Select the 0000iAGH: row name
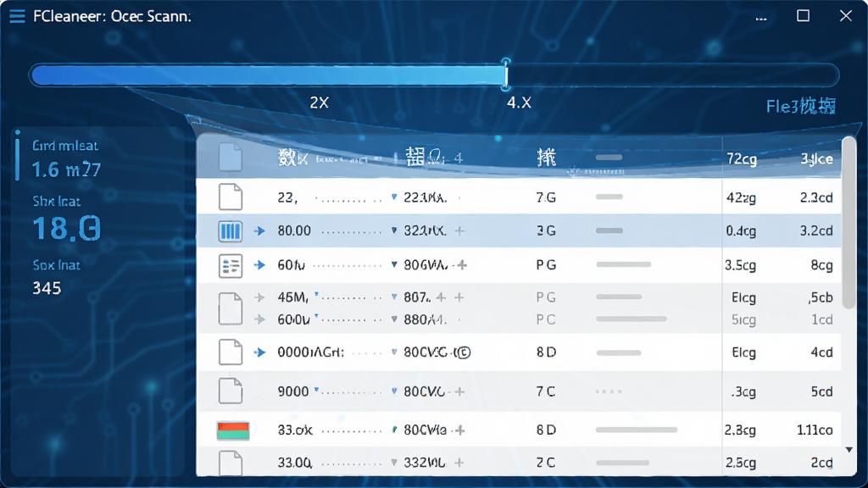This screenshot has height=488, width=868. (x=310, y=352)
